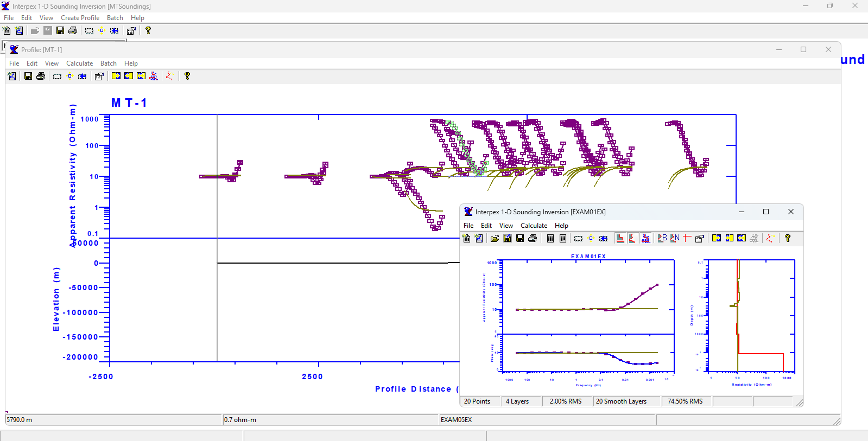Click the resistivity-depth model plot in the EXAM01EX window
The width and height of the screenshot is (868, 441).
click(x=751, y=316)
